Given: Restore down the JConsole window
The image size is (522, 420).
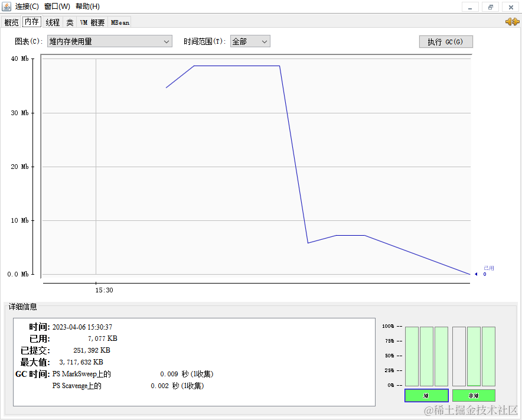Looking at the screenshot, I should pyautogui.click(x=490, y=7).
